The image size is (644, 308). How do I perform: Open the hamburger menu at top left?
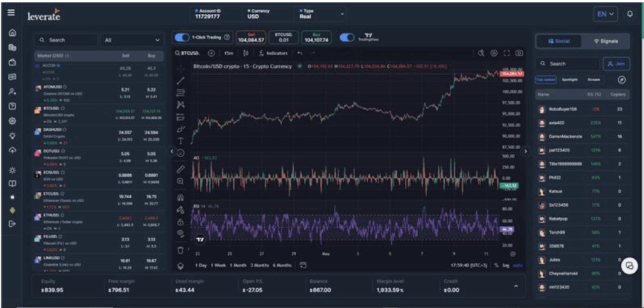(x=12, y=13)
